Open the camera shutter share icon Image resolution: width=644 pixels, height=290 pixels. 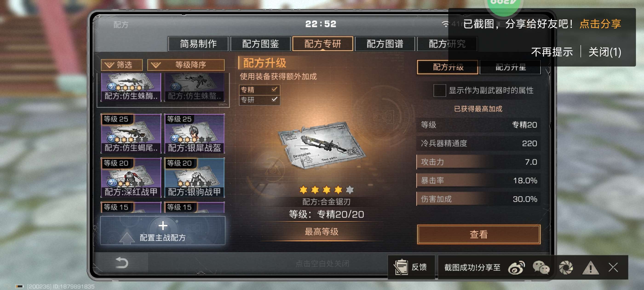(566, 267)
